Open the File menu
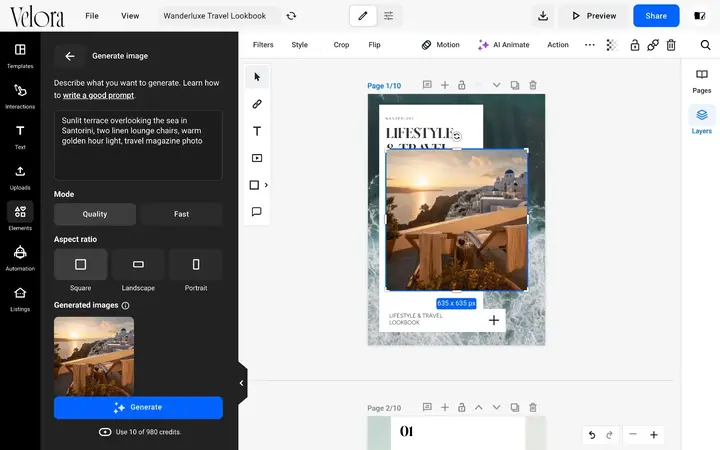The width and height of the screenshot is (720, 450). click(92, 16)
